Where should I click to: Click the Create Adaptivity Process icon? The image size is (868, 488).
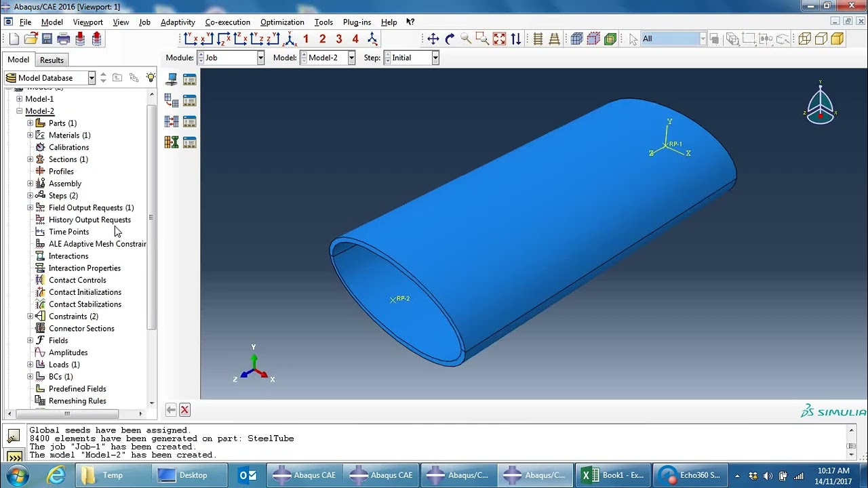(x=172, y=101)
